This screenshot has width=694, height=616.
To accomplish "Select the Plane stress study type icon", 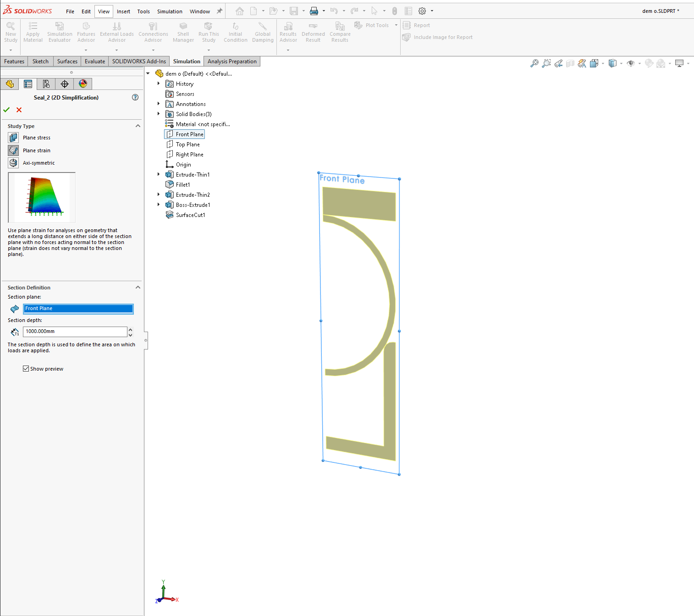I will [13, 138].
